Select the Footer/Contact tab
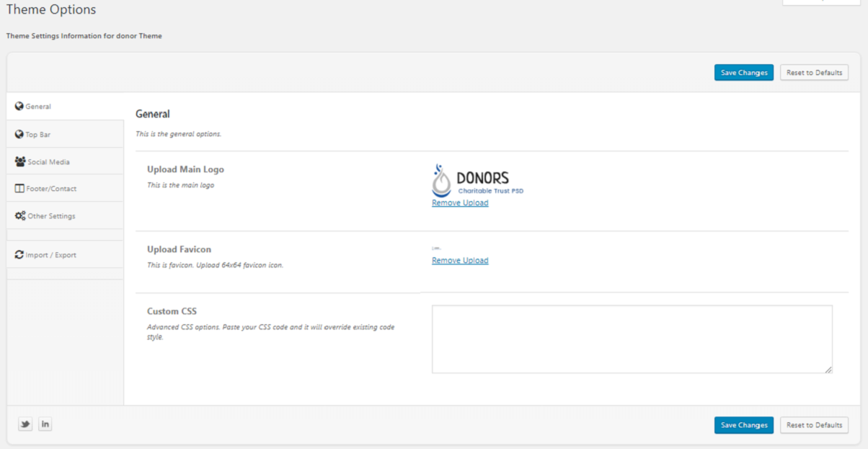Viewport: 868px width, 449px height. coord(66,189)
